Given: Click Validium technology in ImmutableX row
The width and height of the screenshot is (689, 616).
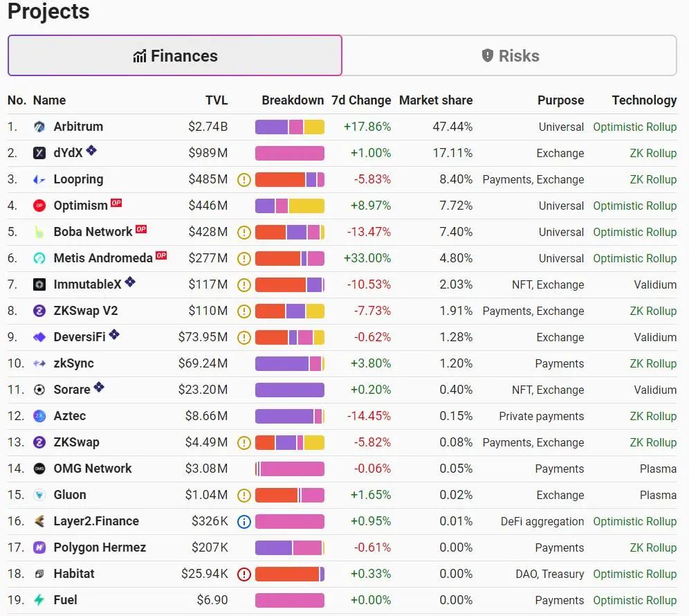Looking at the screenshot, I should click(655, 284).
